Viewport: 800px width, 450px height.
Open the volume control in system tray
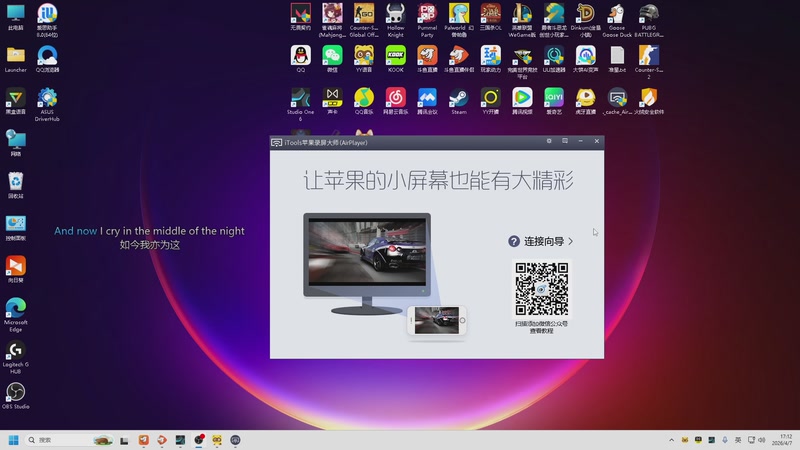click(762, 440)
